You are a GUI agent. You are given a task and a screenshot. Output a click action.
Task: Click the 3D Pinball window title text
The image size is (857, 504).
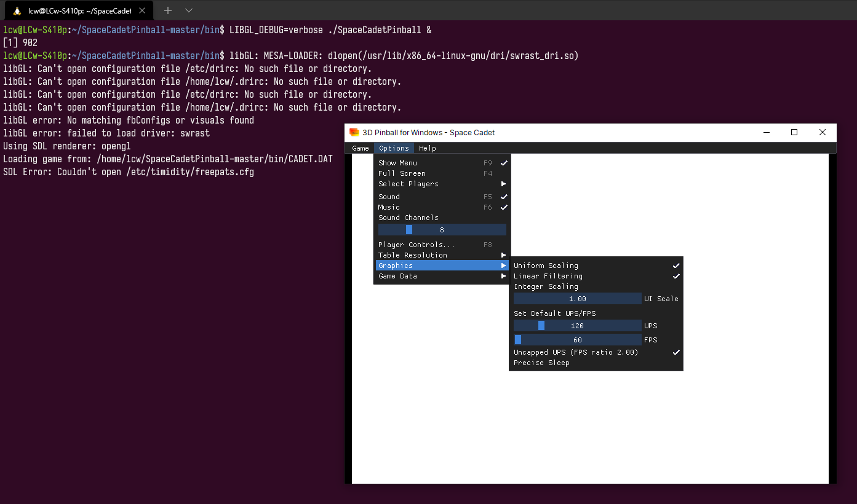tap(429, 132)
